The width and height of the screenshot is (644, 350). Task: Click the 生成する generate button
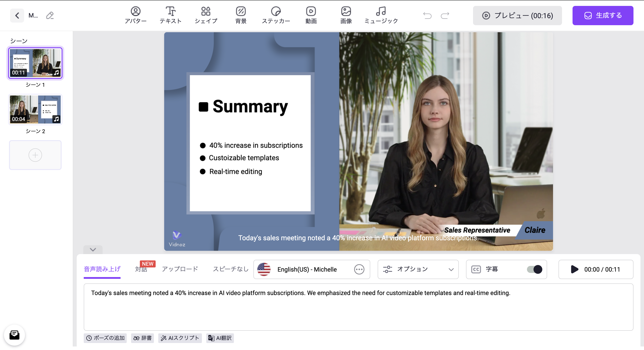603,16
